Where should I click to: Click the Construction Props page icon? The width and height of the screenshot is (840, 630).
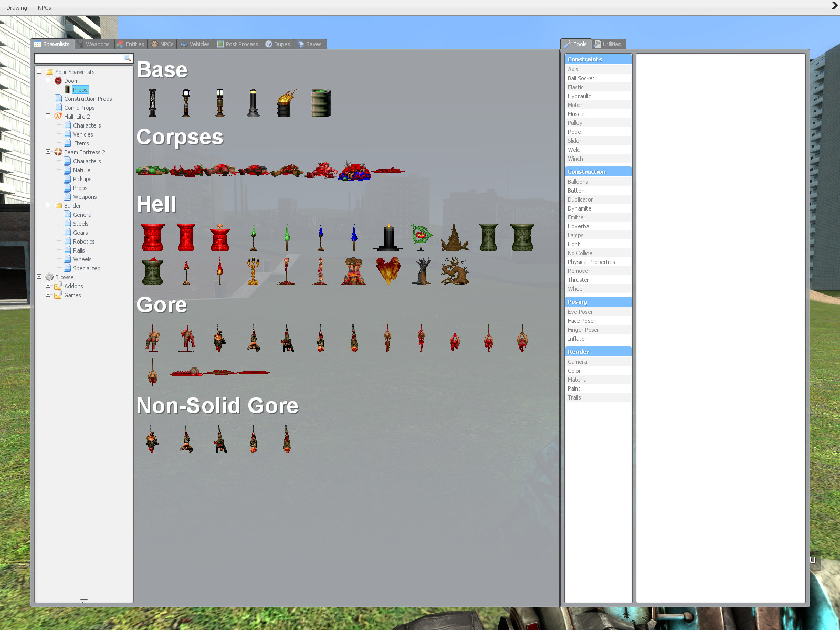click(58, 99)
